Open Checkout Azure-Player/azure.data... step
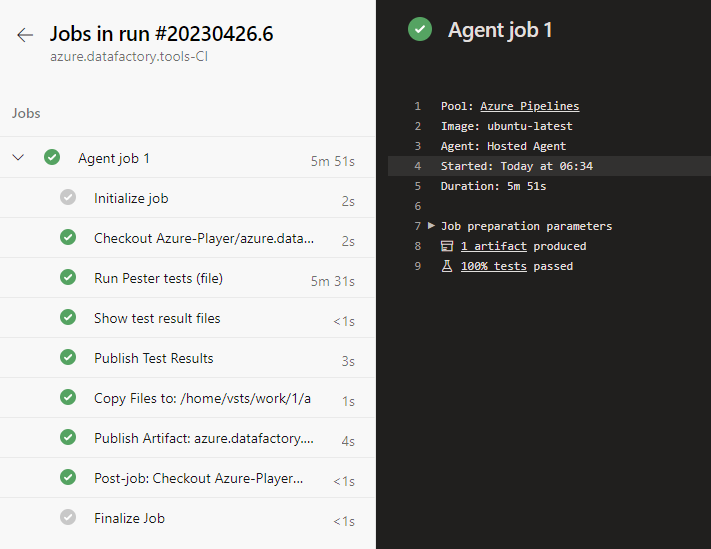 point(188,238)
